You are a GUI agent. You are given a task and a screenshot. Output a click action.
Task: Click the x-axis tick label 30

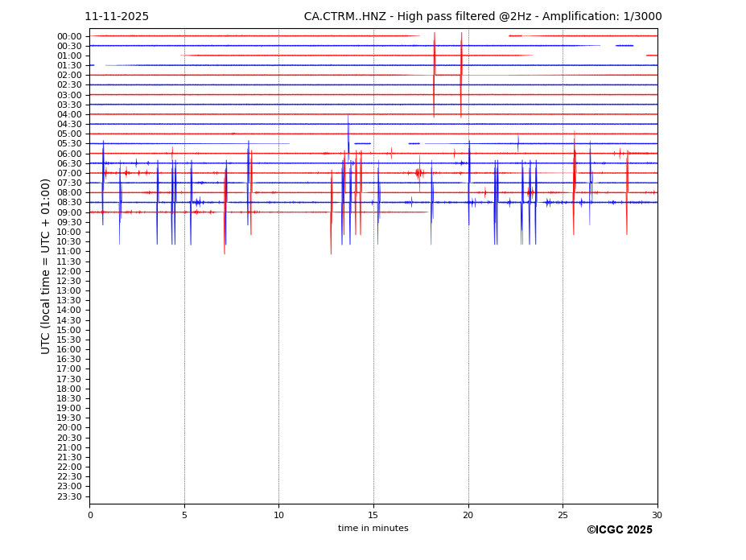coord(657,515)
